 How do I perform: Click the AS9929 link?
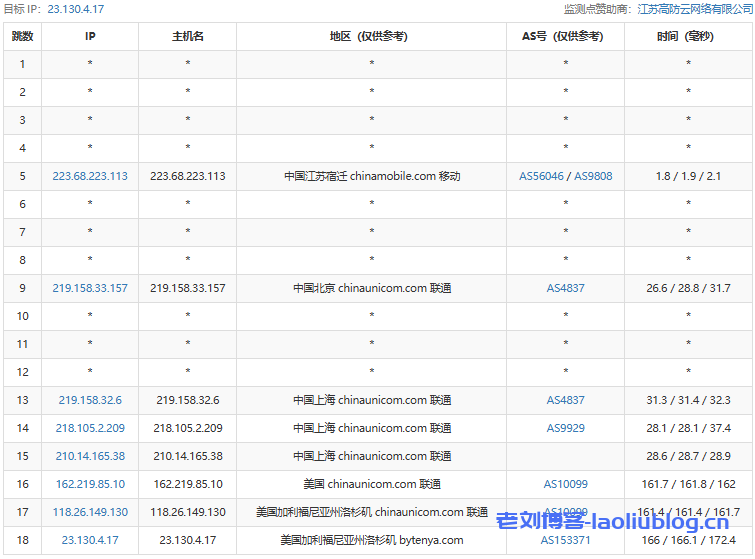(x=565, y=428)
